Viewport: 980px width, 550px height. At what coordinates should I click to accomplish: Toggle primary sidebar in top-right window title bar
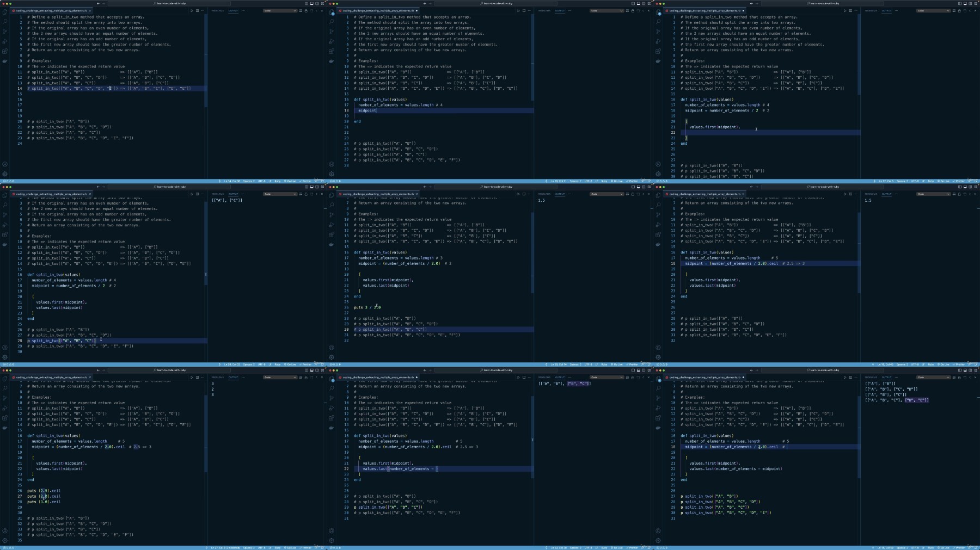tap(960, 3)
